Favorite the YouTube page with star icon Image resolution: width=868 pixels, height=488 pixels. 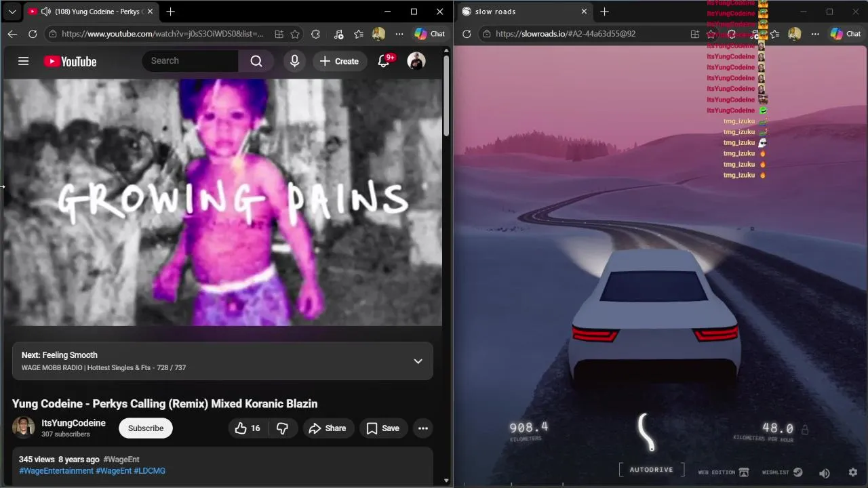point(295,34)
